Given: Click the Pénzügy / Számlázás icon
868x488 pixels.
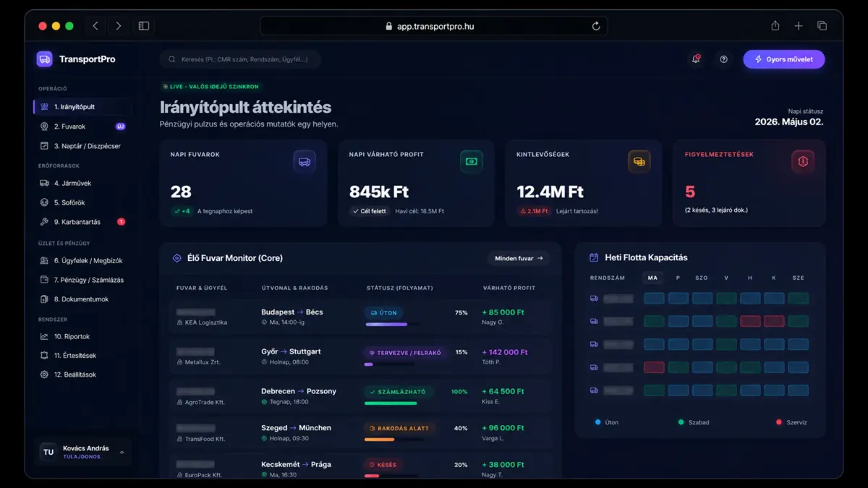Looking at the screenshot, I should tap(45, 280).
